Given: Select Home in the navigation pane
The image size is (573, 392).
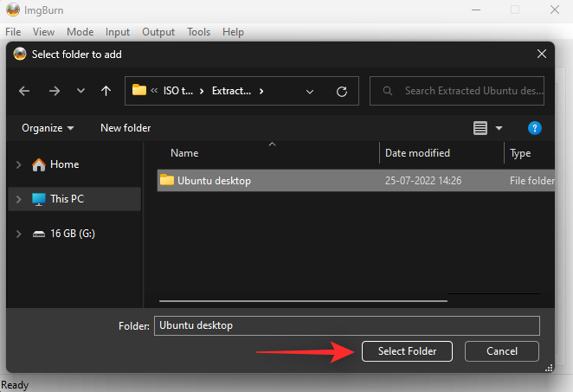Looking at the screenshot, I should click(x=65, y=164).
